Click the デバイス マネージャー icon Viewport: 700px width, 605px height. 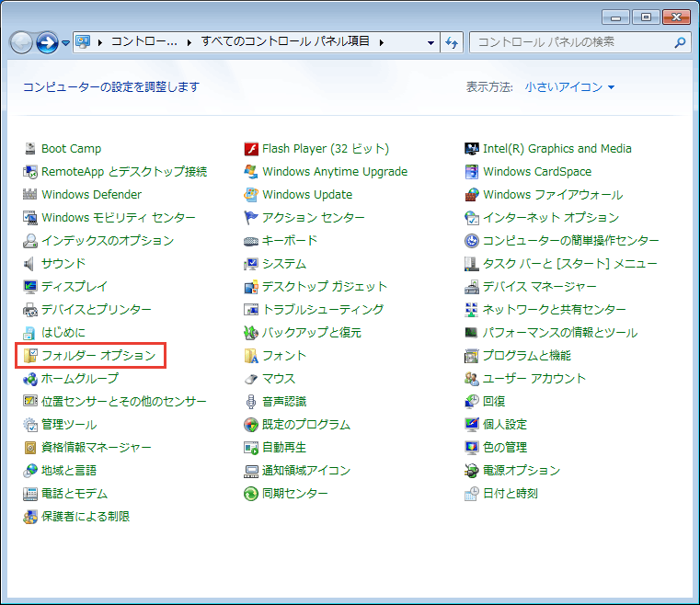click(472, 287)
